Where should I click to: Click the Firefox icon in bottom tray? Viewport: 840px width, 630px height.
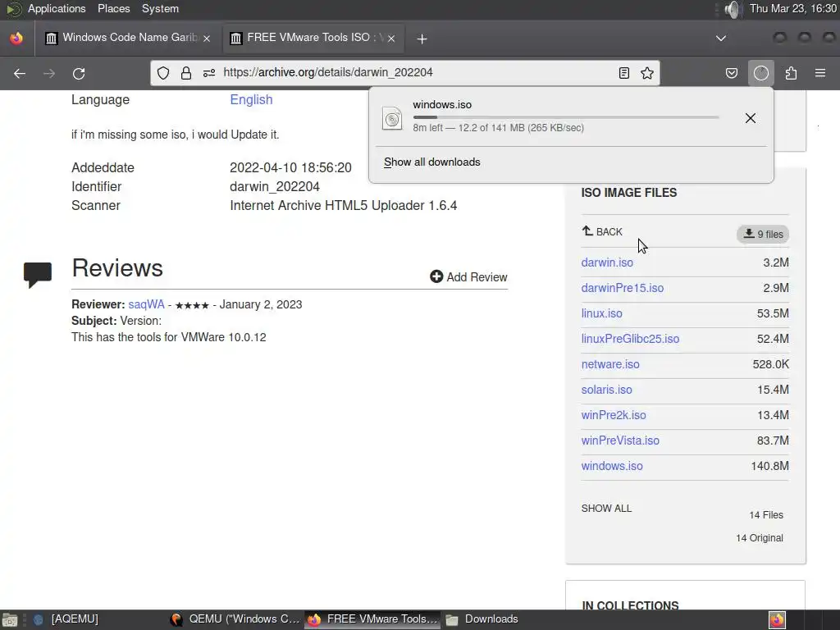point(777,620)
